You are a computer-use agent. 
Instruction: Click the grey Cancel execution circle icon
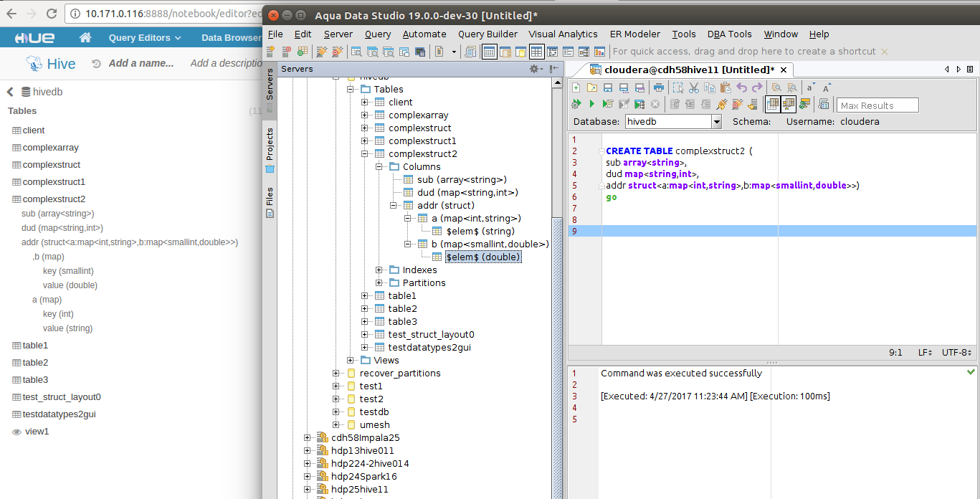coord(655,105)
